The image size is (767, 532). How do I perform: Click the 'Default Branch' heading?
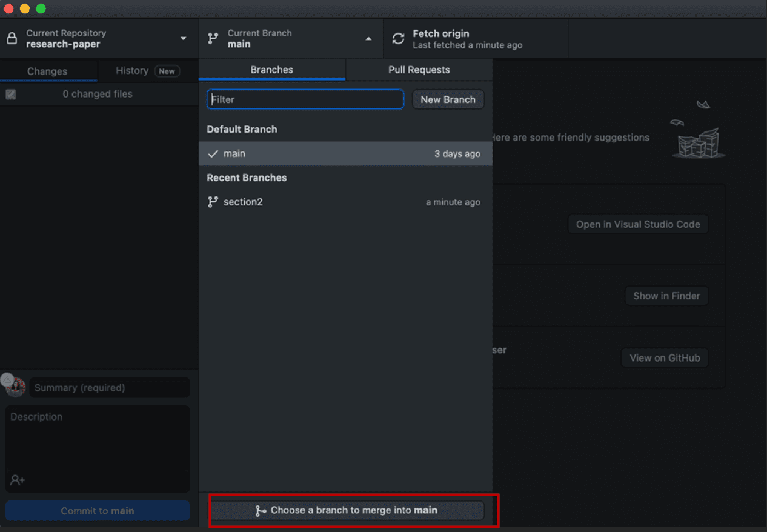tap(242, 129)
